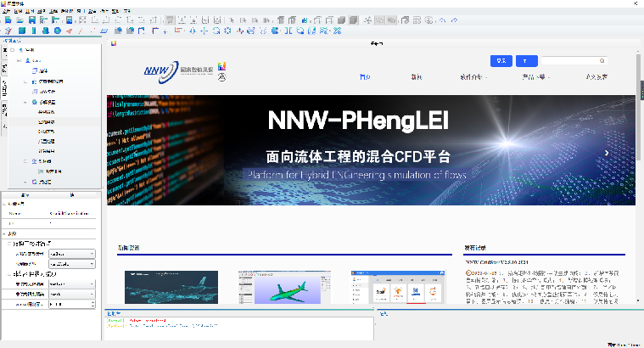Click the table grid toolbar icon
644x348 pixels.
[417, 20]
